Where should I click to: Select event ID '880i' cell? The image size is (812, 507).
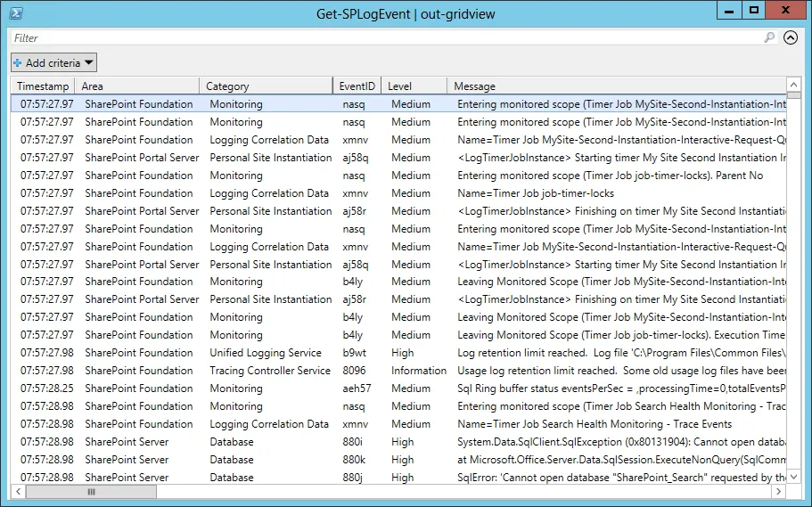click(x=353, y=442)
